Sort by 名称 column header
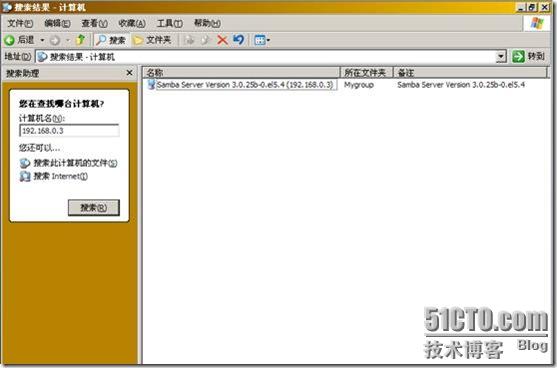Screen dimensions: 557x368 (x=242, y=73)
